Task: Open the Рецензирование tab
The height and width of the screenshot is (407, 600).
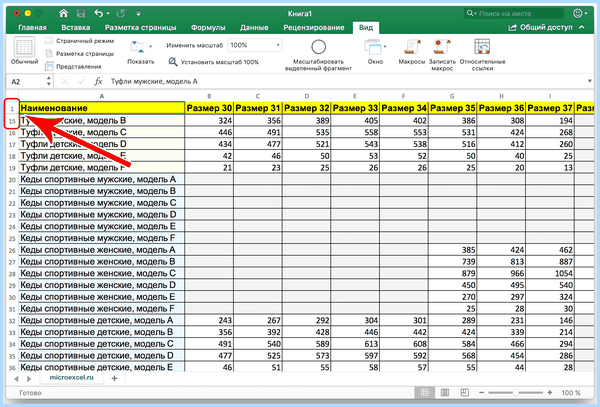Action: point(314,28)
